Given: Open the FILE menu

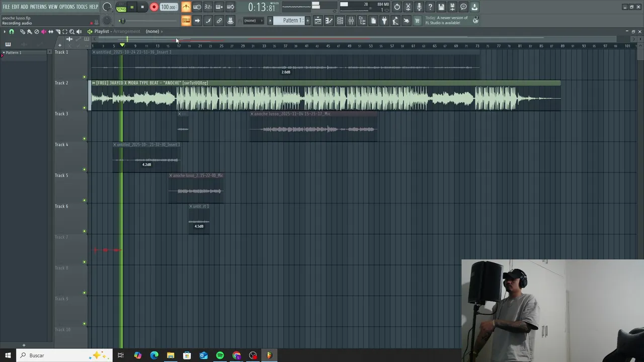Looking at the screenshot, I should pos(6,7).
